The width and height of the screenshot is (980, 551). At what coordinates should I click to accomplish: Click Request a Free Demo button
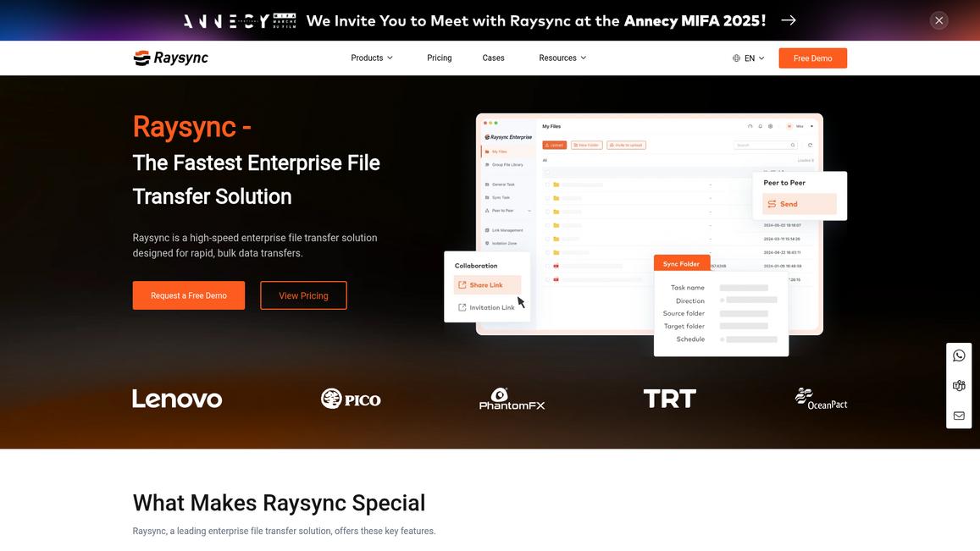[x=189, y=295]
